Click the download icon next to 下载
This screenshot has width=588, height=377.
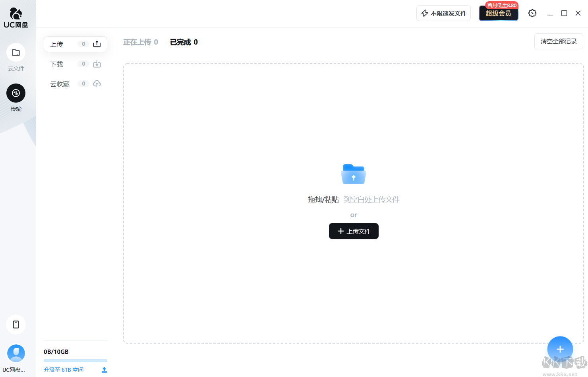coord(97,64)
